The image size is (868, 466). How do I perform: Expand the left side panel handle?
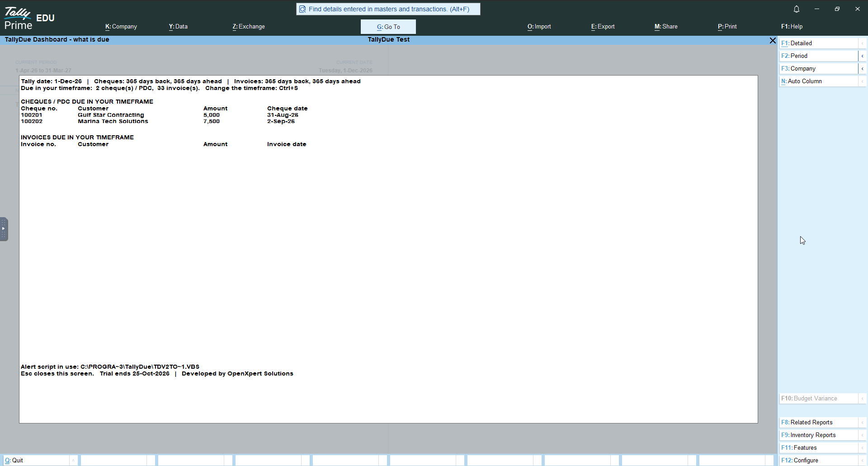(x=4, y=229)
